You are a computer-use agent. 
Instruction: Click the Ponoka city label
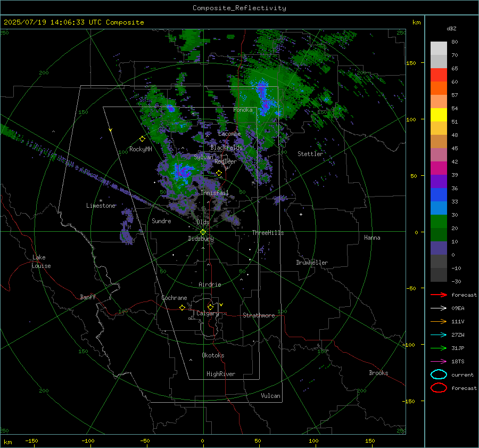[243, 110]
